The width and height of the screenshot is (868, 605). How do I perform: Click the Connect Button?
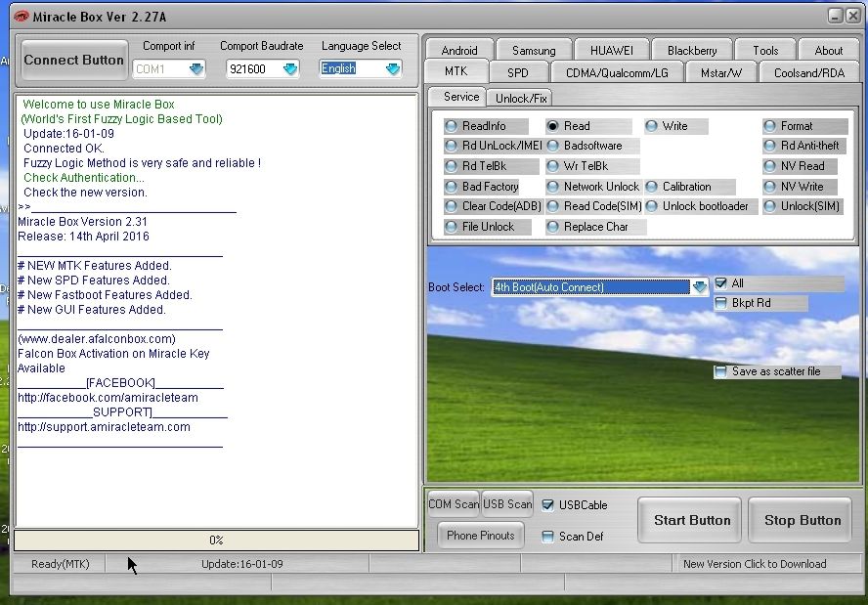(73, 60)
